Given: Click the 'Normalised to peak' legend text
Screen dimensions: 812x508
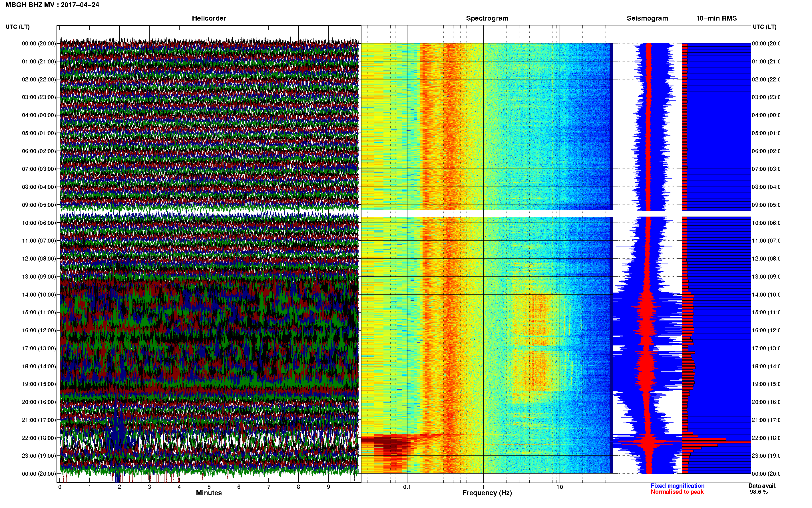Looking at the screenshot, I should (x=677, y=492).
